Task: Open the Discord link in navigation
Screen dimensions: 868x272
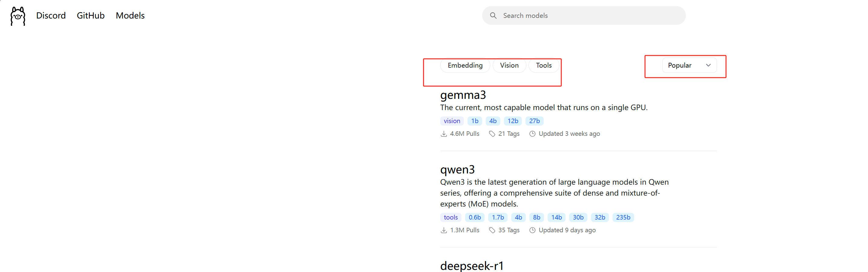Action: point(51,15)
